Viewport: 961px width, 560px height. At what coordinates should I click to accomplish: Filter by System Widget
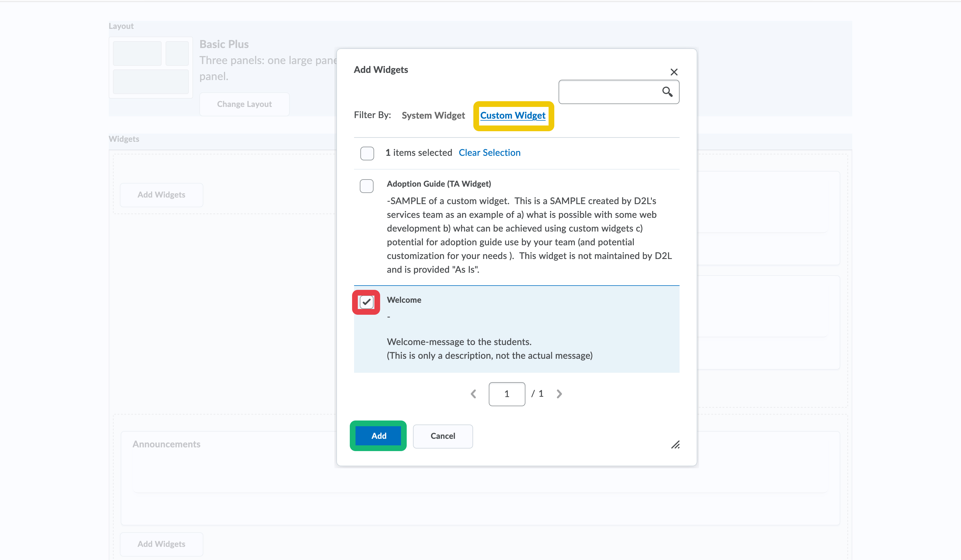tap(433, 115)
